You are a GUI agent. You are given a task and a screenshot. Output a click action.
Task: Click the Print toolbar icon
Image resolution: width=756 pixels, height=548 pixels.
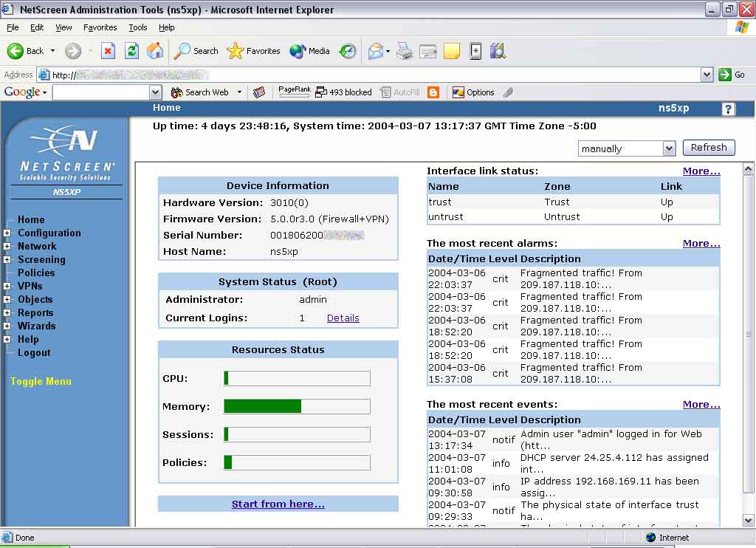pos(404,51)
